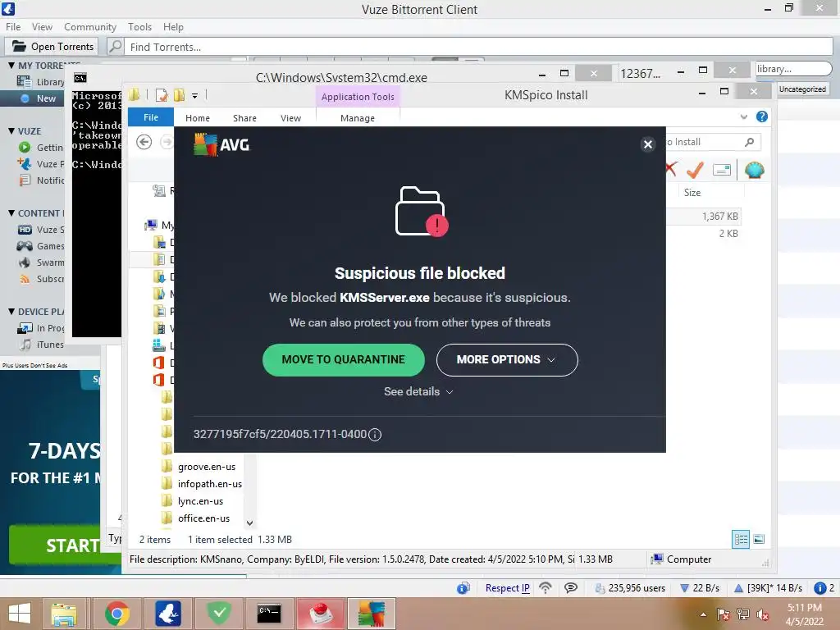The height and width of the screenshot is (630, 840).
Task: Focus the Find Torrents search field
Action: coord(478,47)
